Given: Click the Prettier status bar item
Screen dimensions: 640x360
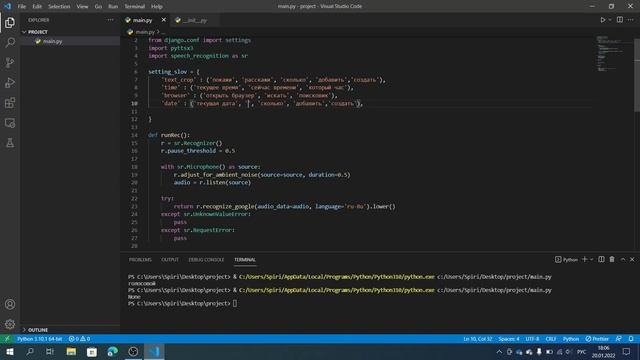Looking at the screenshot, I should [x=597, y=339].
